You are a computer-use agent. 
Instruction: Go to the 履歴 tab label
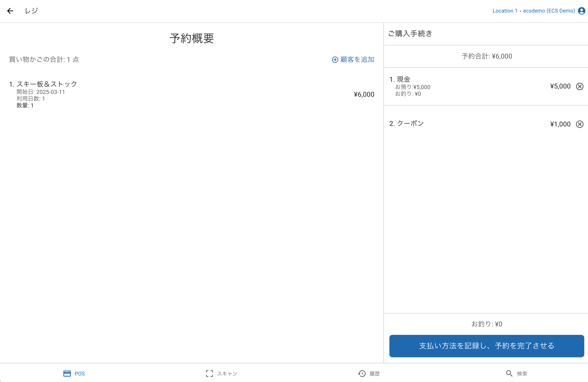click(x=374, y=374)
